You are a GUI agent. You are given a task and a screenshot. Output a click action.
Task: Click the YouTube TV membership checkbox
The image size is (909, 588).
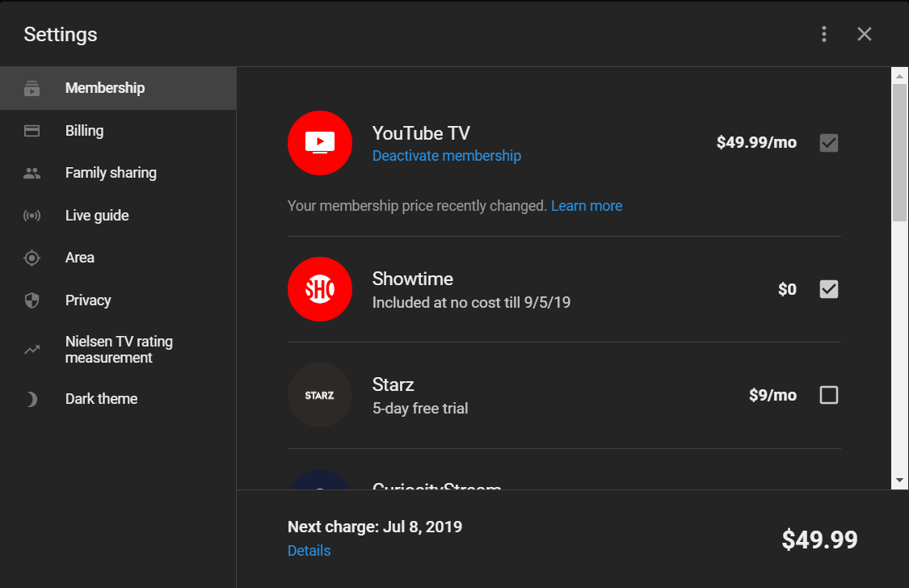(x=829, y=143)
